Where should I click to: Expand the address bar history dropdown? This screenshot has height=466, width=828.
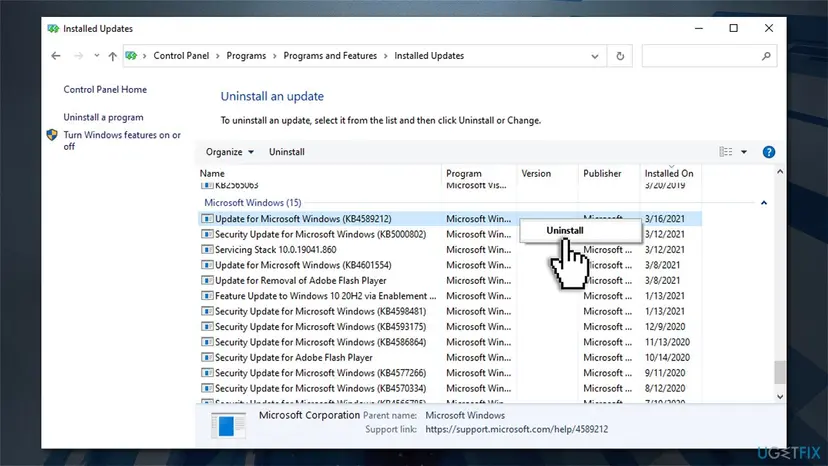595,56
